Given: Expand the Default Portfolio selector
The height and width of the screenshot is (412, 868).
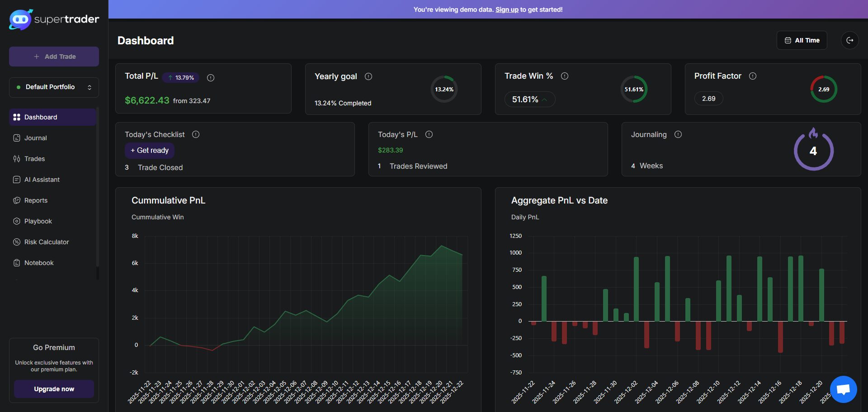Looking at the screenshot, I should pos(54,87).
